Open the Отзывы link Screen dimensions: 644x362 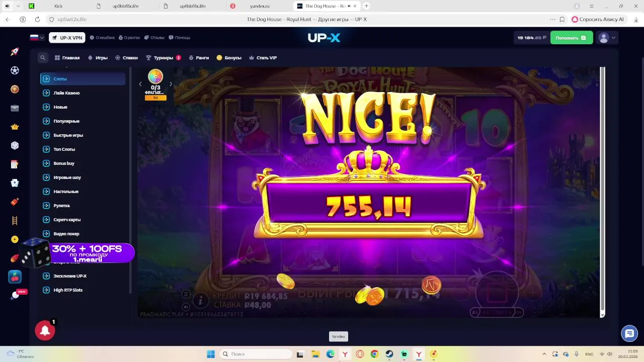pyautogui.click(x=154, y=38)
